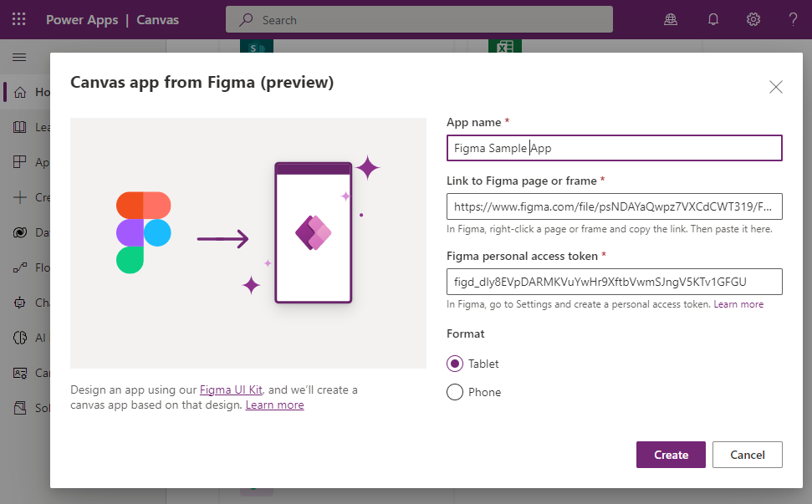812x504 pixels.
Task: Click the App name input field
Action: click(x=614, y=147)
